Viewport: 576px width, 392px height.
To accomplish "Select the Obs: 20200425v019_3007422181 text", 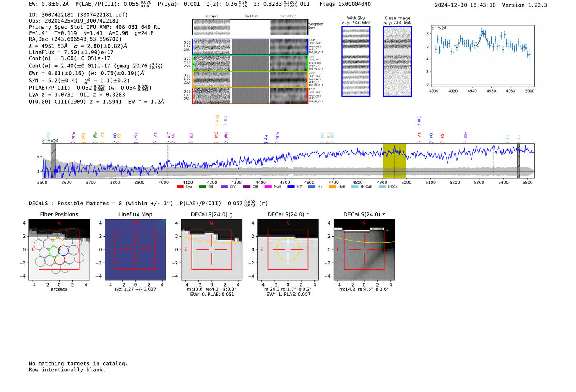I will click(x=74, y=21).
